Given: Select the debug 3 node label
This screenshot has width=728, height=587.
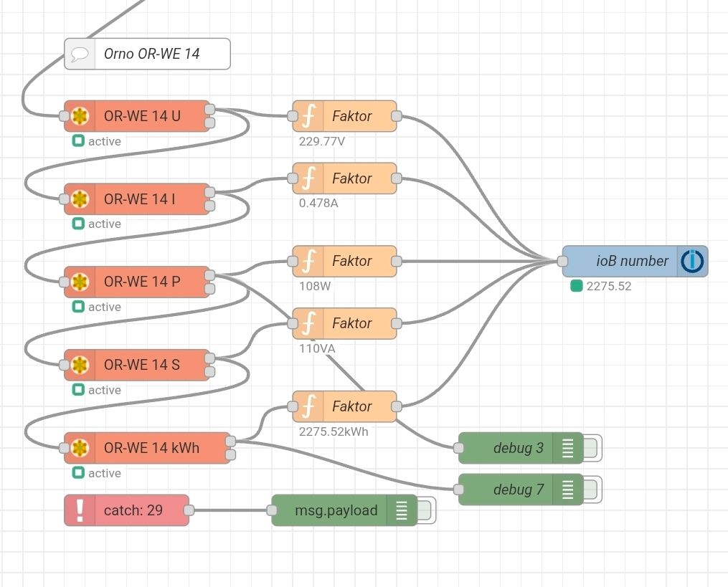Looking at the screenshot, I should tap(518, 448).
